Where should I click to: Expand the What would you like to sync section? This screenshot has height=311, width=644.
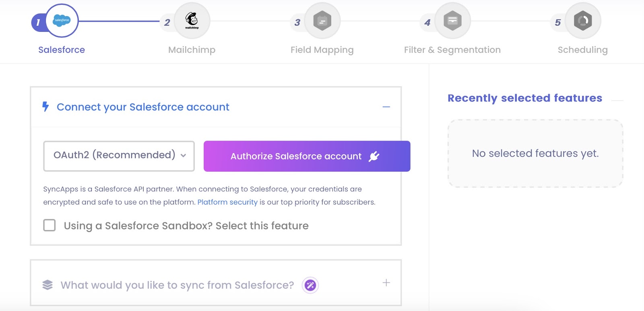point(386,283)
